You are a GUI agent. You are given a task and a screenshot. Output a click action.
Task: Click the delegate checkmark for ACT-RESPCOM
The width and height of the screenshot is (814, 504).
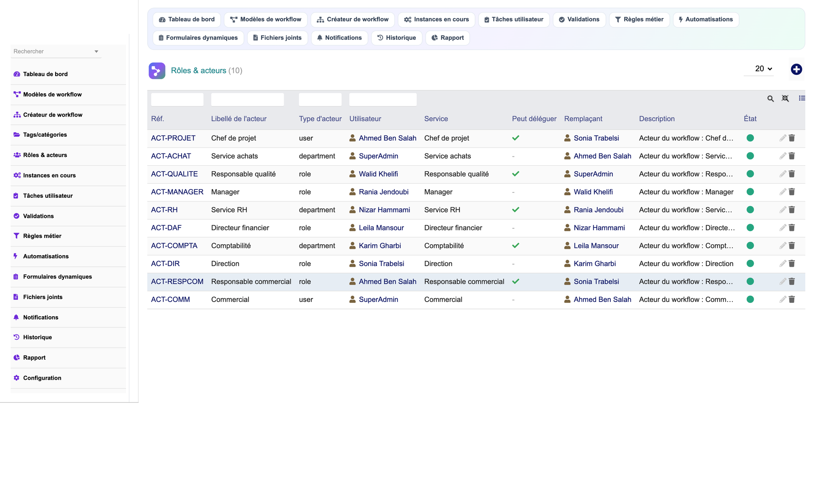pos(515,282)
